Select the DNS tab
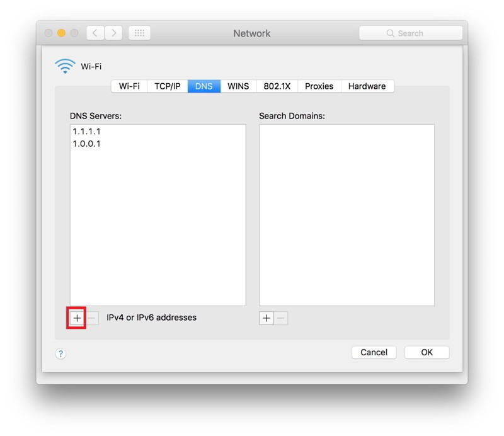This screenshot has height=436, width=504. coord(204,86)
